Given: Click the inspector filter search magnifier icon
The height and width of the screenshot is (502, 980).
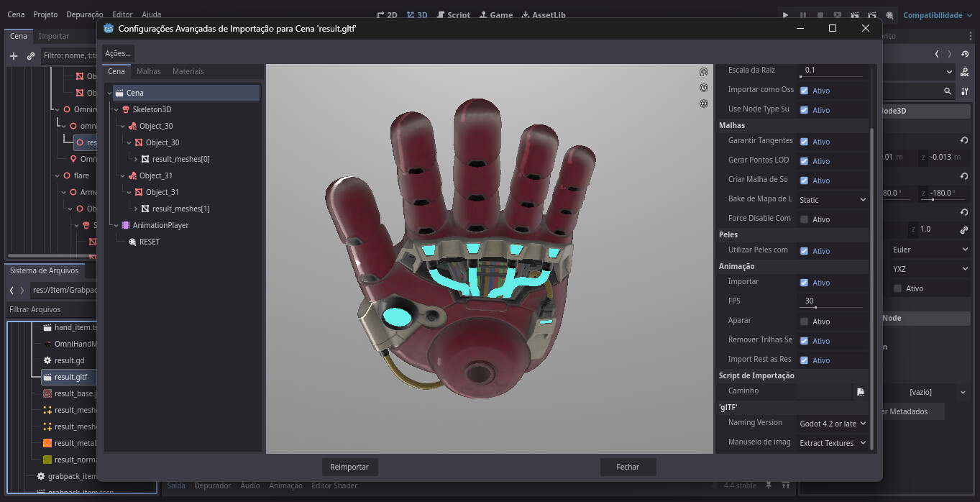Looking at the screenshot, I should pos(949,91).
